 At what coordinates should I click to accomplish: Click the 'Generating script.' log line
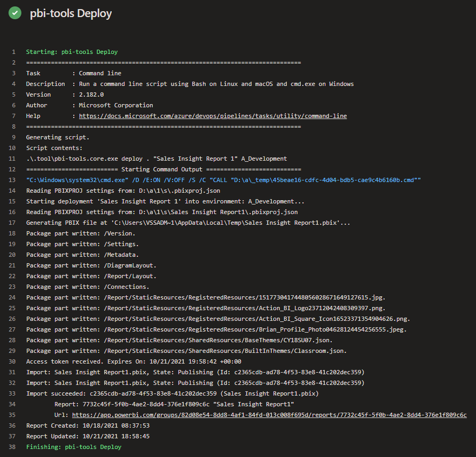pos(58,137)
